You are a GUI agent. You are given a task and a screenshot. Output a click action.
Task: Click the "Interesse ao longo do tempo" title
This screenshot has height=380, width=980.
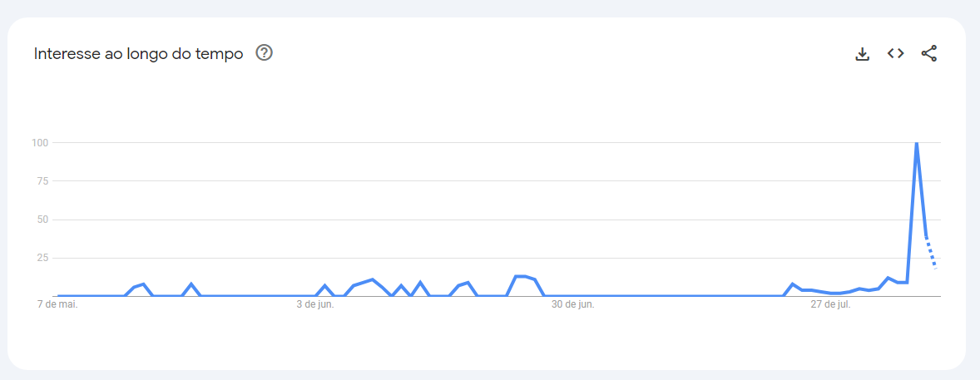pos(138,53)
